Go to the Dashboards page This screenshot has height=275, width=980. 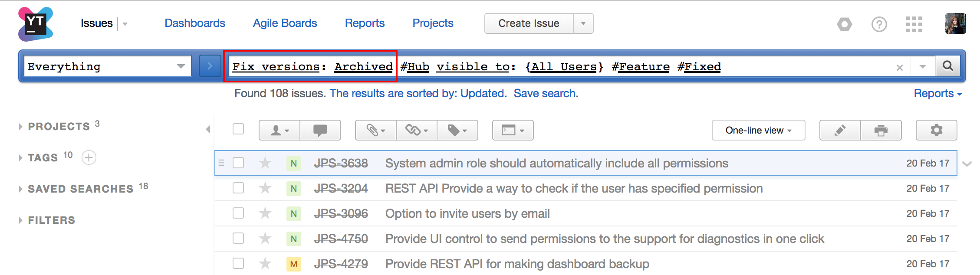[x=195, y=23]
